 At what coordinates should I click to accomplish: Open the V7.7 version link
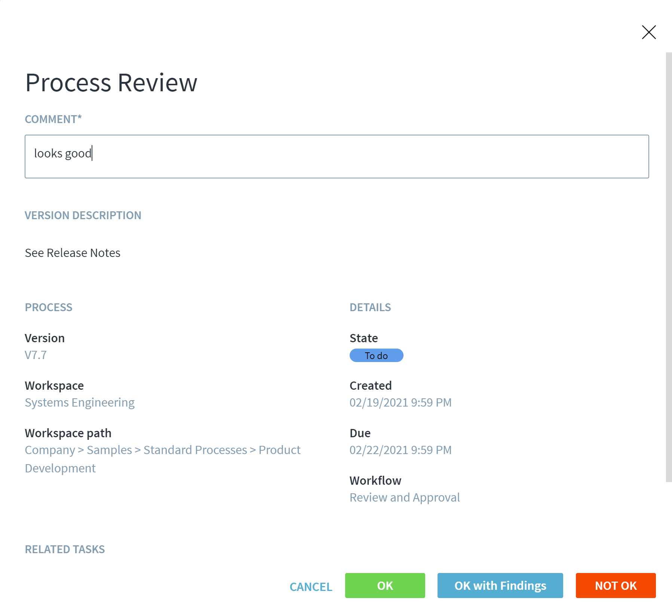point(36,355)
